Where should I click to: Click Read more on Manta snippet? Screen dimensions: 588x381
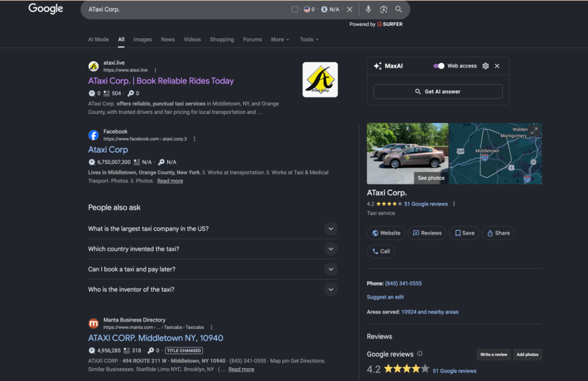(241, 370)
